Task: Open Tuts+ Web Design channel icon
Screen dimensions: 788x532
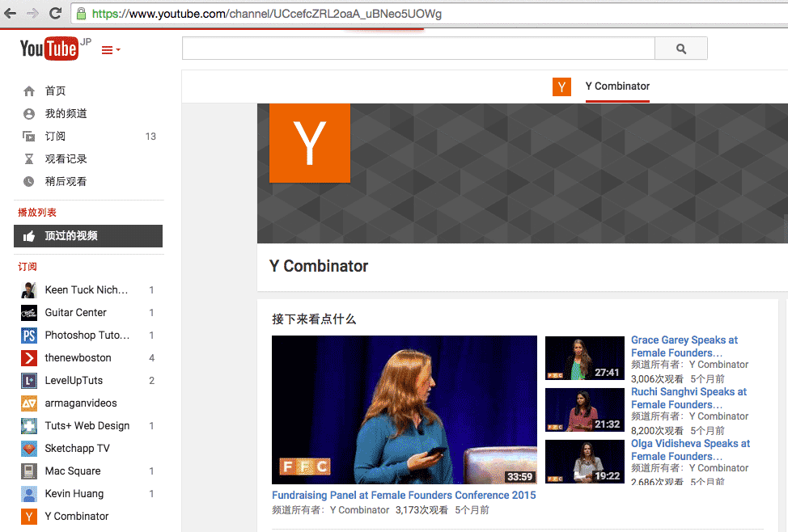Action: click(29, 426)
